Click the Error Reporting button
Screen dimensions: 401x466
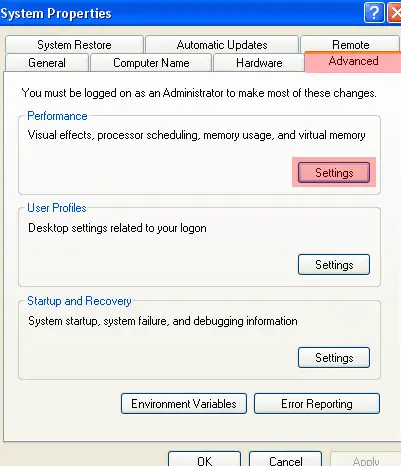[317, 404]
